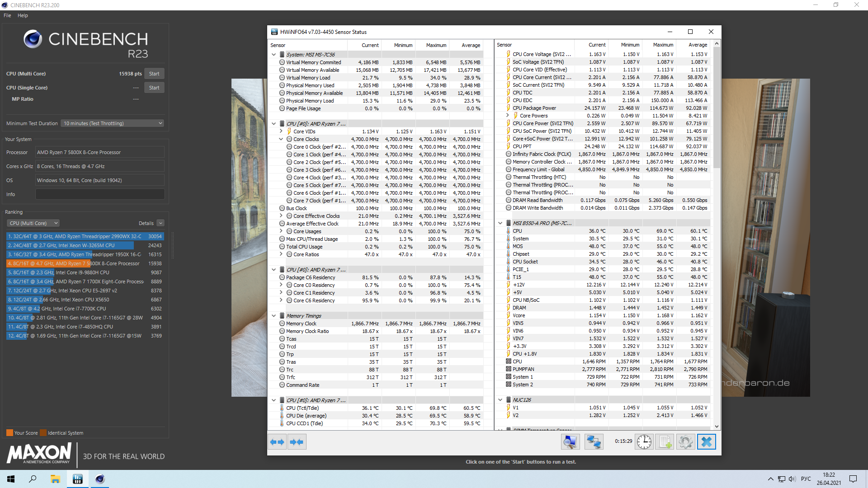Image resolution: width=868 pixels, height=488 pixels.
Task: Open the File menu
Action: pos(7,15)
